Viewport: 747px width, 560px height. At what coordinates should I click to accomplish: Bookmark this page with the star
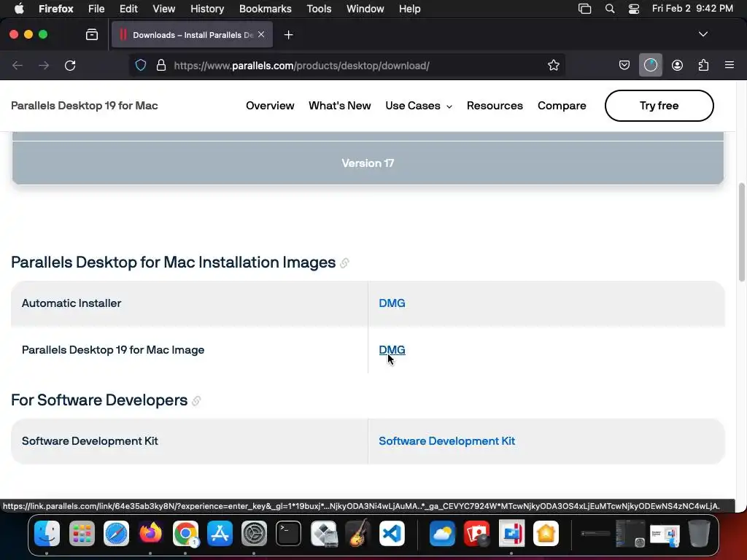pos(553,65)
